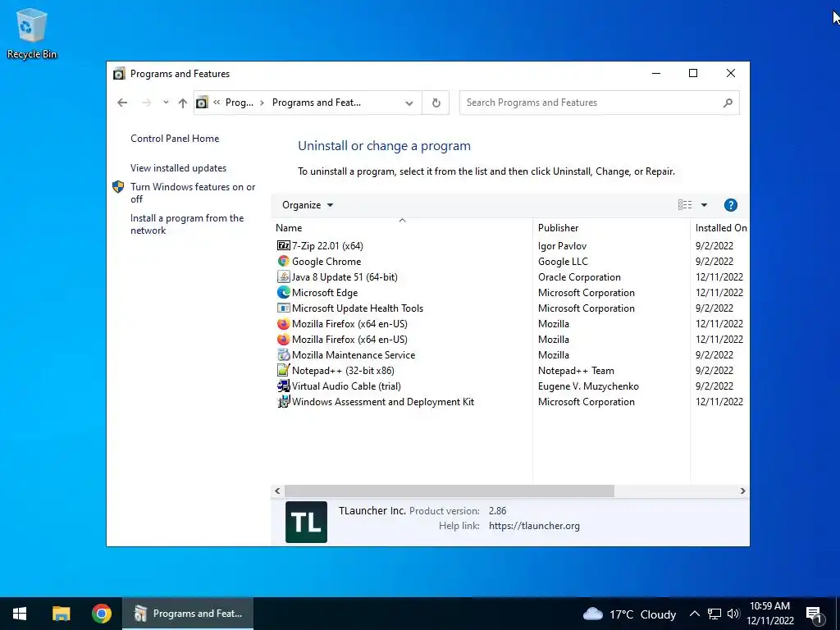This screenshot has height=630, width=840.
Task: Go back using the back arrow
Action: [x=122, y=103]
